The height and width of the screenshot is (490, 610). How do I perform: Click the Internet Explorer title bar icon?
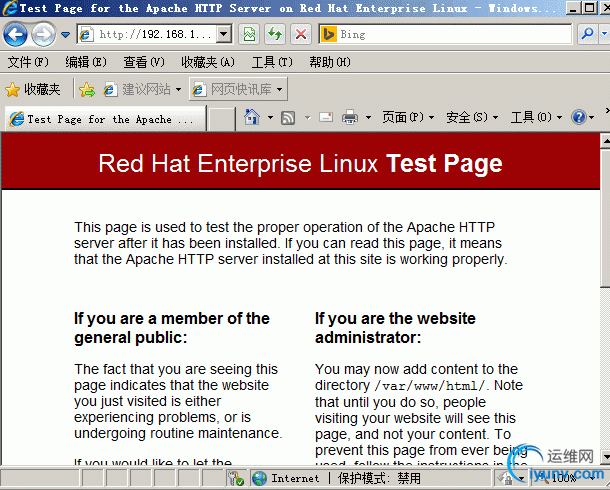tap(10, 8)
